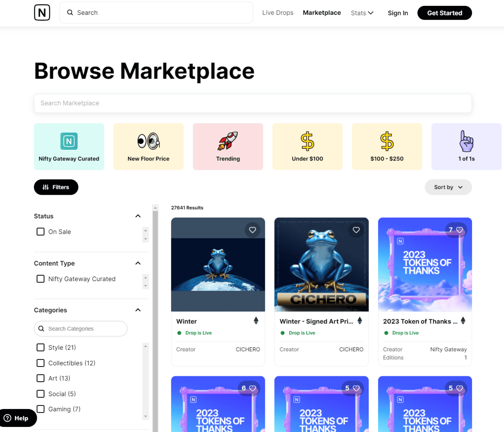Viewport: 504px width, 432px height.
Task: Click the top Search input field
Action: (156, 12)
